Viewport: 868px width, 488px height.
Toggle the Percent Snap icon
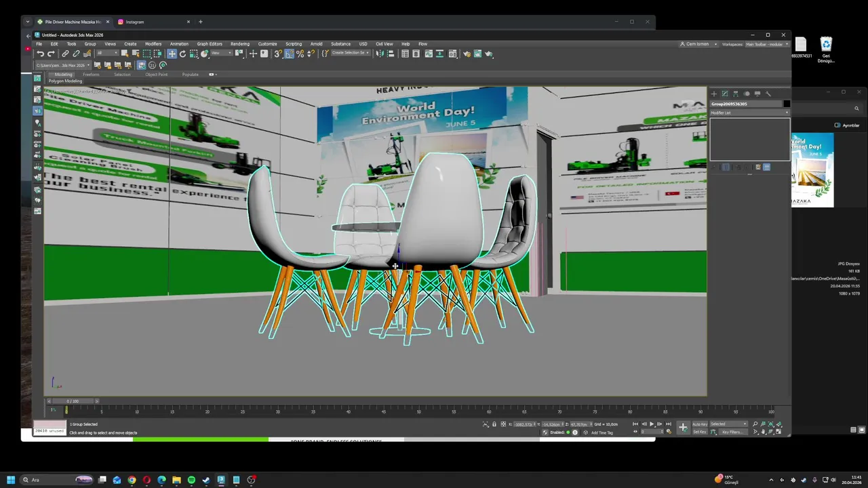300,54
